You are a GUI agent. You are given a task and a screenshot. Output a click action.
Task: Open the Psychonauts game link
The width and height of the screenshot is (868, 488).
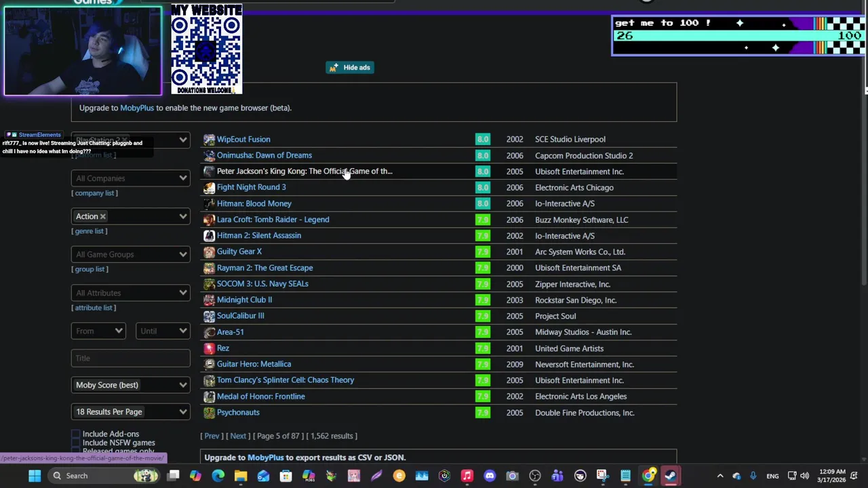click(x=238, y=413)
